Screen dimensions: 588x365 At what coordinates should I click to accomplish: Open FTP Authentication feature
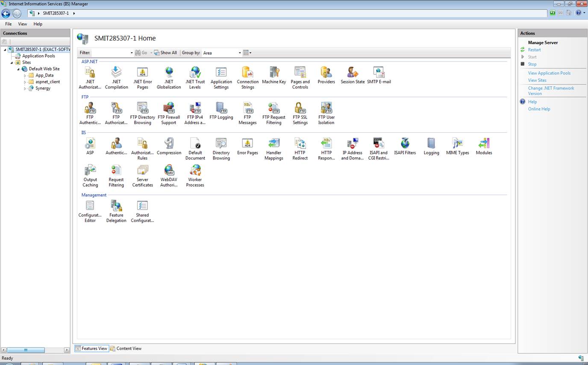coord(90,113)
